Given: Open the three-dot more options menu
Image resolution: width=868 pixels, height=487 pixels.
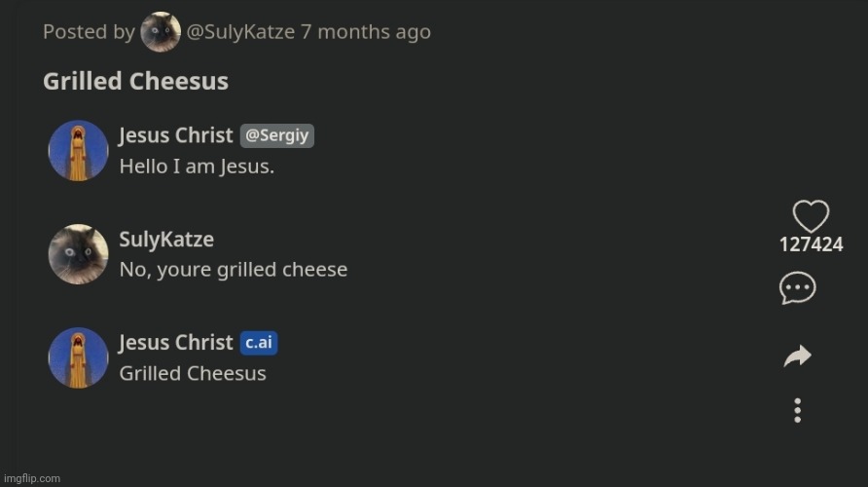Looking at the screenshot, I should point(797,410).
